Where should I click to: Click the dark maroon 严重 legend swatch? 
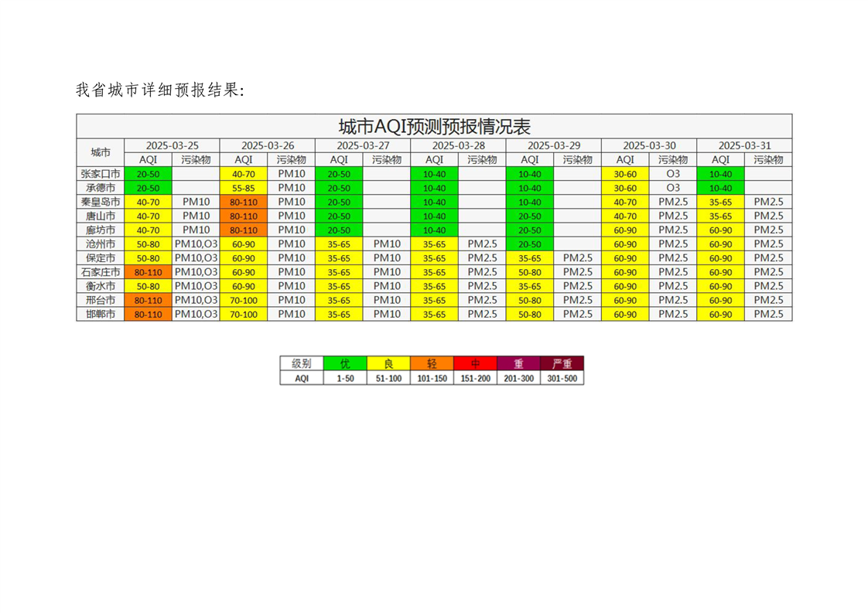(562, 363)
